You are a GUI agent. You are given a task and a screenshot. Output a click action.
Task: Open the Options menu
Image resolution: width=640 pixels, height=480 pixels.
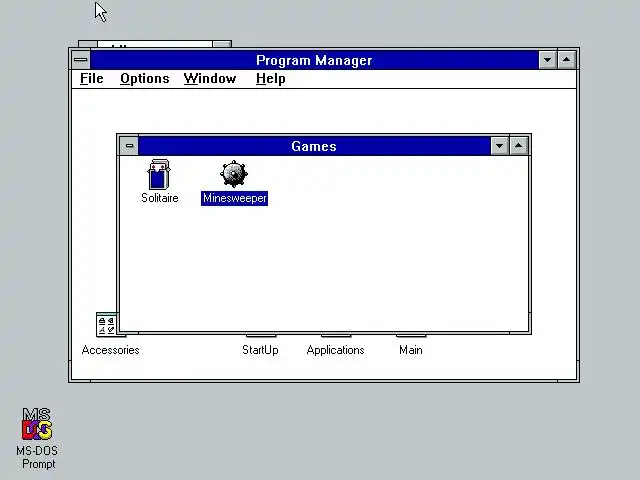(144, 78)
